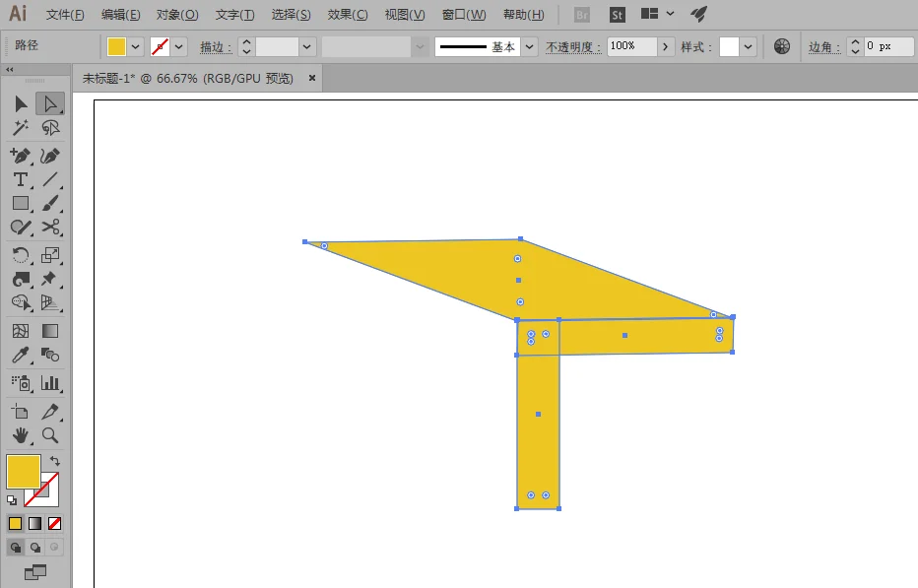The width and height of the screenshot is (918, 588).
Task: Select the Mesh tool
Action: 21,331
